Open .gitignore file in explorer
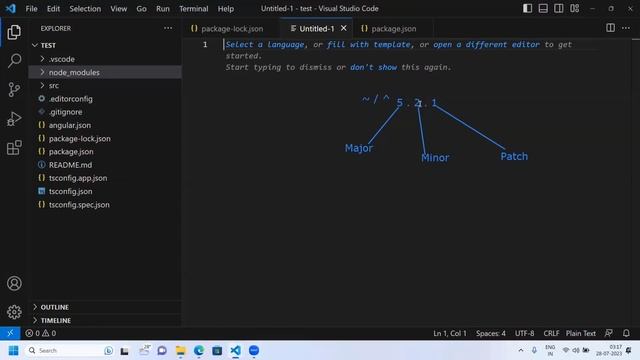The width and height of the screenshot is (640, 360). pos(105,112)
